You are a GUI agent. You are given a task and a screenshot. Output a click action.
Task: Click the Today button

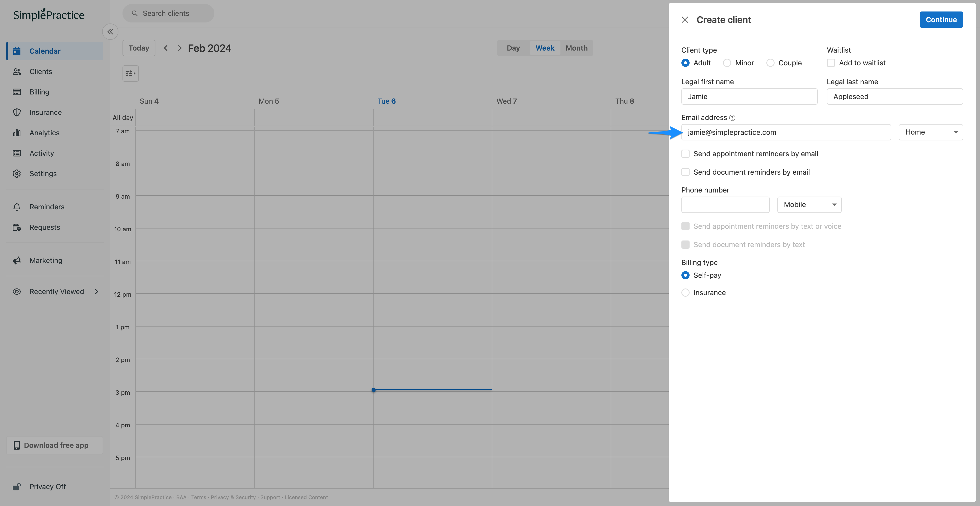coord(139,48)
